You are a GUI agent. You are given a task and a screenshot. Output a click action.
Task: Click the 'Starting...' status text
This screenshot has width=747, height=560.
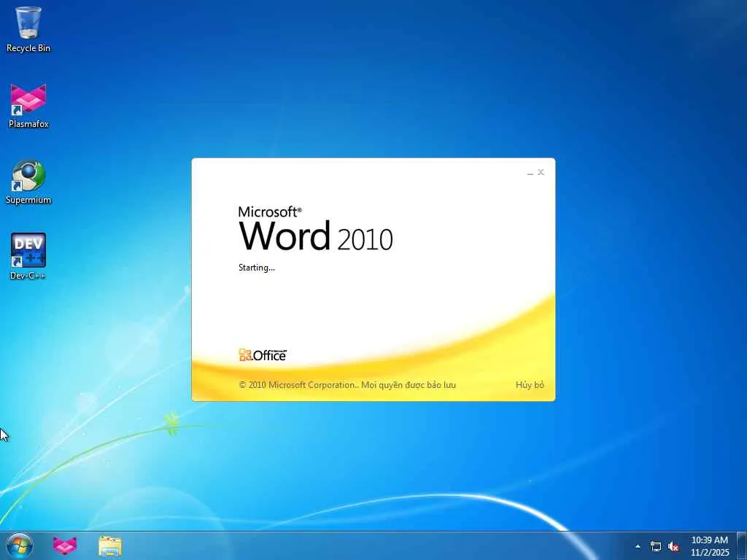click(256, 268)
